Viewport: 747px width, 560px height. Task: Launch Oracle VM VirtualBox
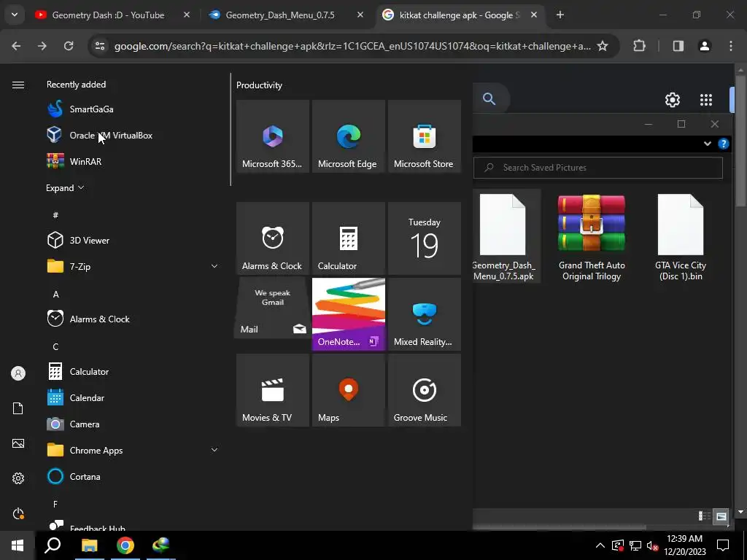(133, 135)
